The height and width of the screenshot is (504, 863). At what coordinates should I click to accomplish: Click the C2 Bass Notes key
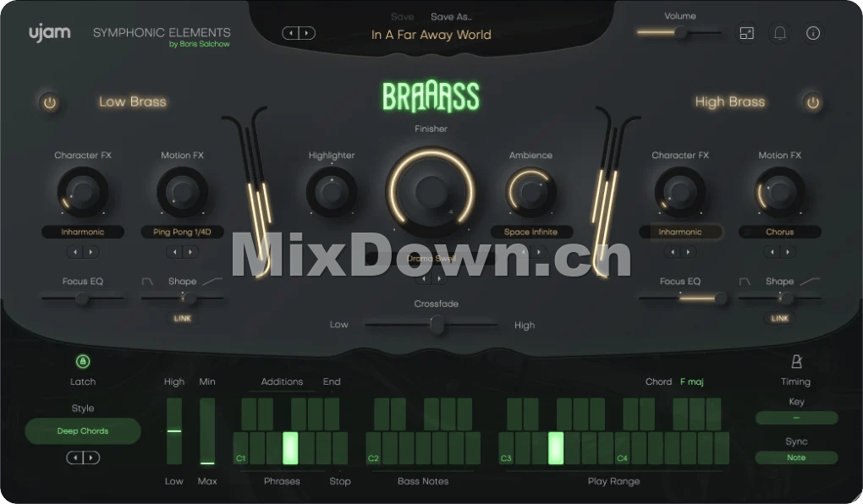(x=373, y=448)
